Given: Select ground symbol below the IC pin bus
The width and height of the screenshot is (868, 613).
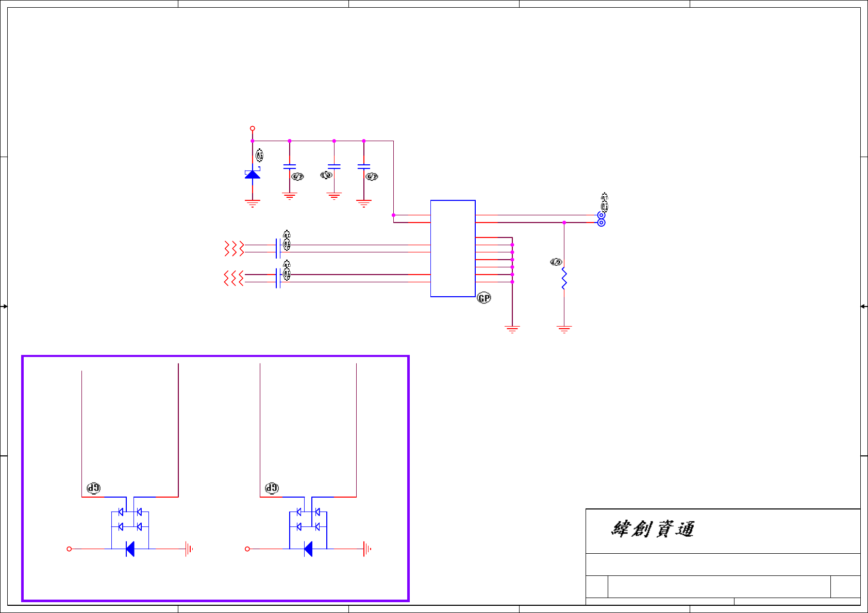Looking at the screenshot, I should tap(512, 330).
